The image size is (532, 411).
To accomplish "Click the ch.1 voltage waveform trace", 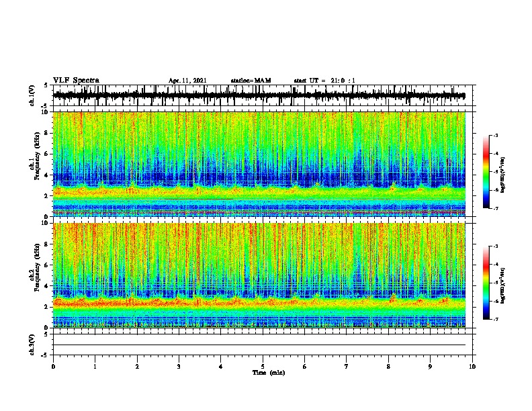I will click(x=259, y=95).
